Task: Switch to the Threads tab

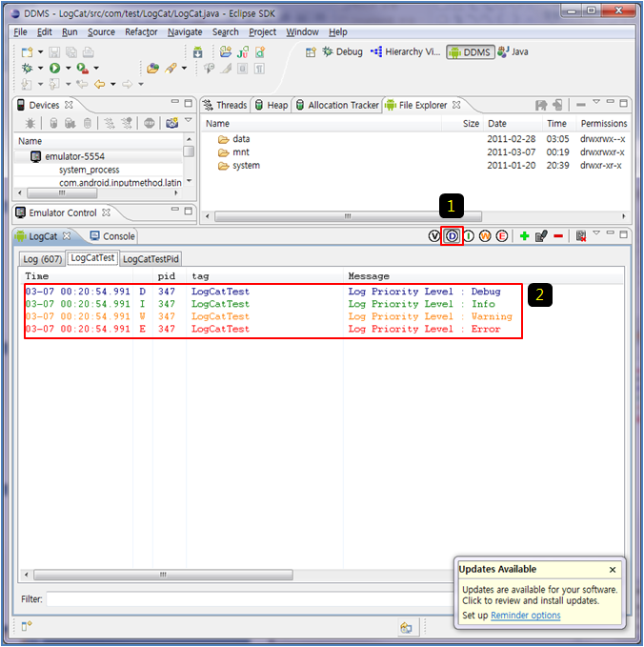Action: click(225, 105)
